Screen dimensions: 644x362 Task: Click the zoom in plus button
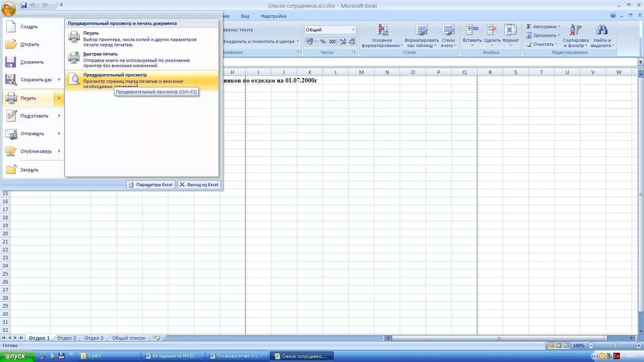[x=639, y=346]
